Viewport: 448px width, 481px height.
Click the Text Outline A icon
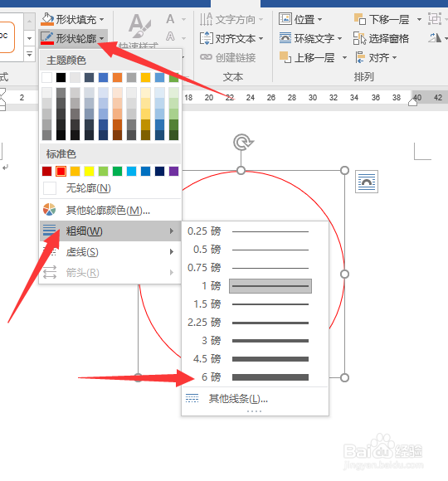[x=170, y=36]
